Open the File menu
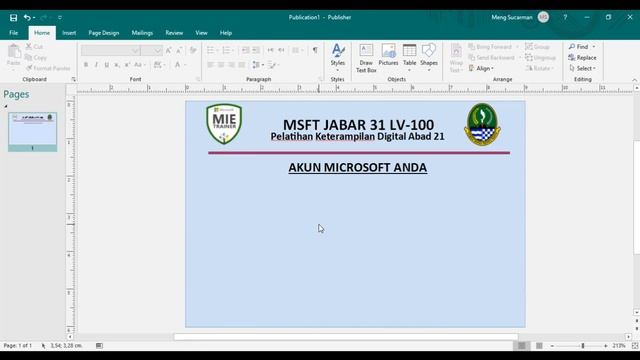Screen dimensions: 640x360 click(13, 33)
